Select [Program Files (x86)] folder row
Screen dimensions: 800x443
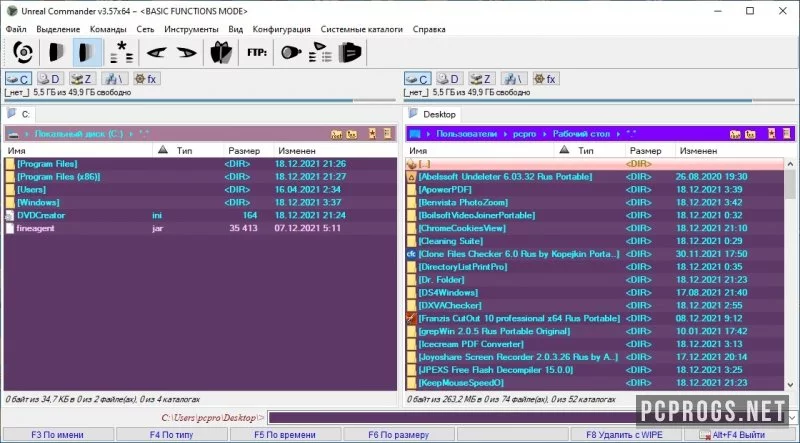click(x=200, y=177)
